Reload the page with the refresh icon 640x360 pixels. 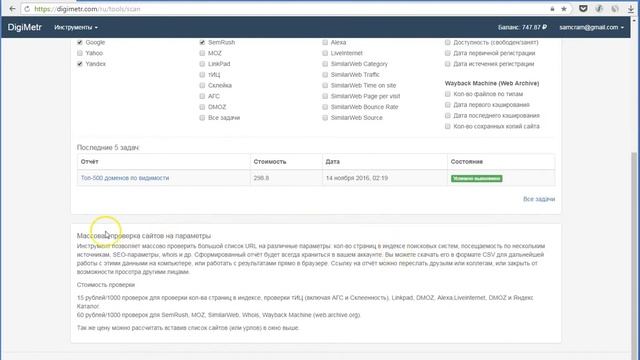tap(27, 9)
